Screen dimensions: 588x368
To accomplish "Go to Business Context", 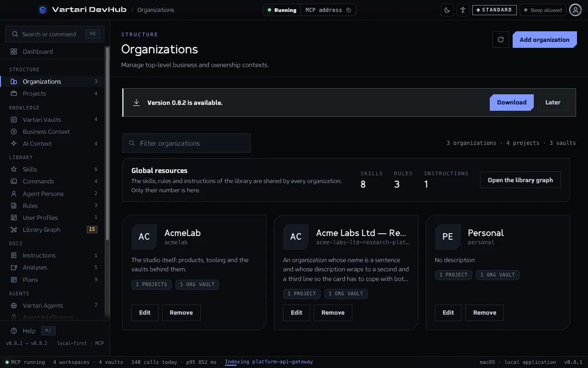I will 52,132.
